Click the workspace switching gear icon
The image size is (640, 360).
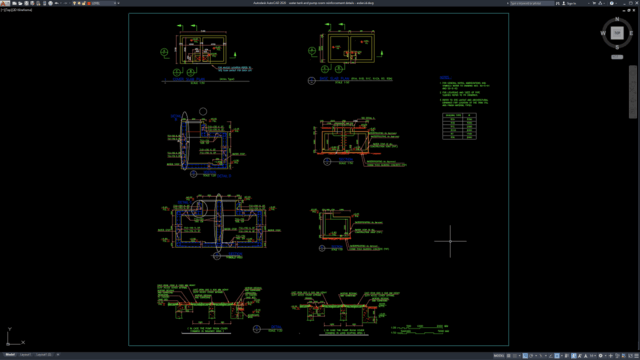[600, 356]
